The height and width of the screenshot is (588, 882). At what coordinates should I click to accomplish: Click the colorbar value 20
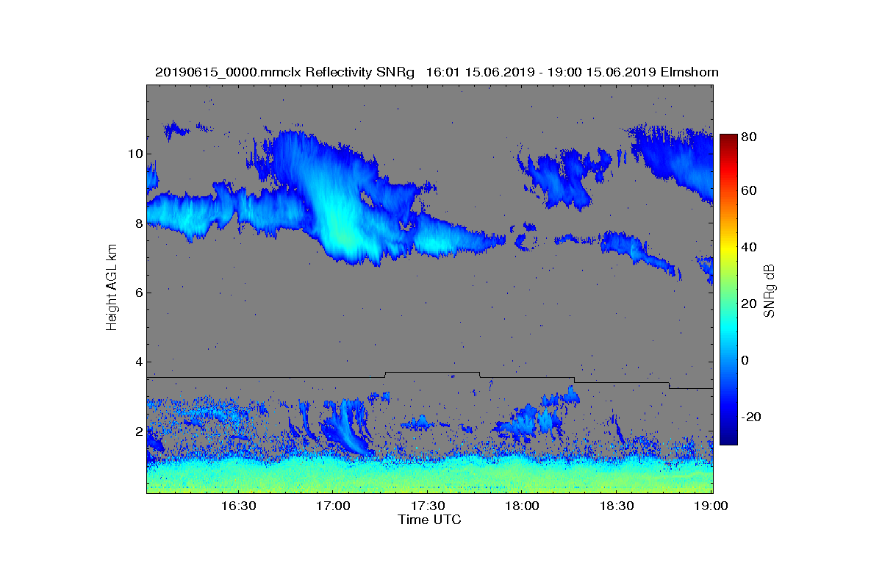coord(750,304)
